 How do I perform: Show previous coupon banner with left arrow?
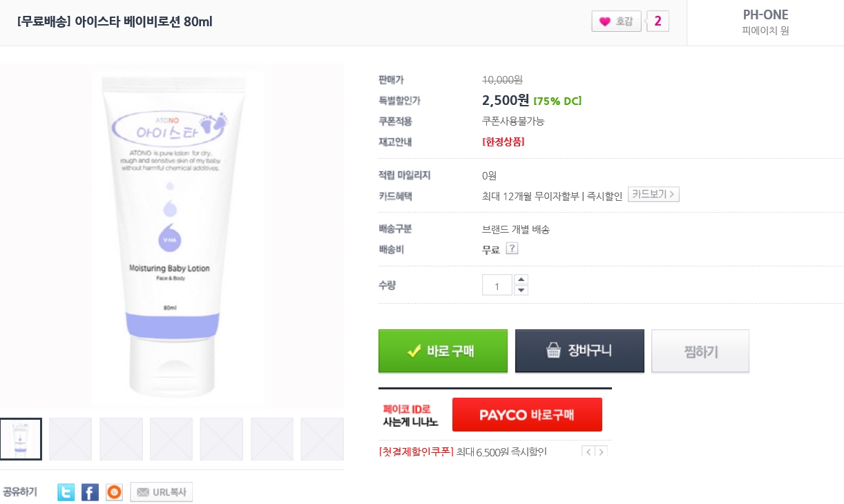(x=588, y=452)
